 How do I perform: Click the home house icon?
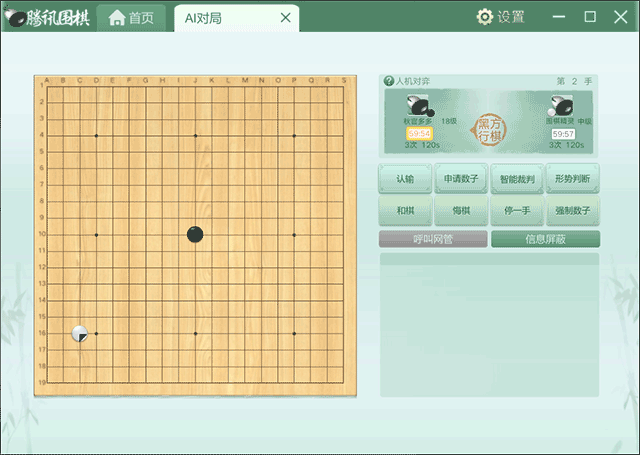coord(117,18)
